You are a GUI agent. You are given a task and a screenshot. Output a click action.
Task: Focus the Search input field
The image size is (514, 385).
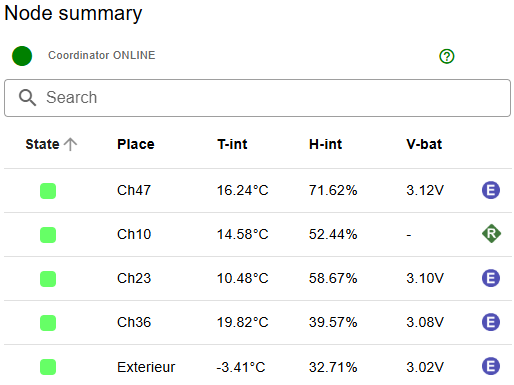257,98
